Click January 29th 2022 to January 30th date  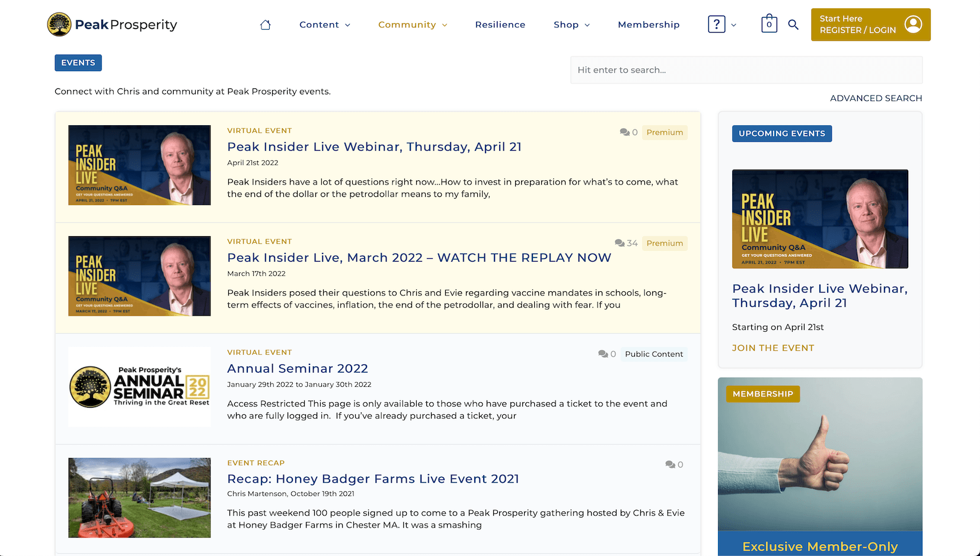coord(299,385)
